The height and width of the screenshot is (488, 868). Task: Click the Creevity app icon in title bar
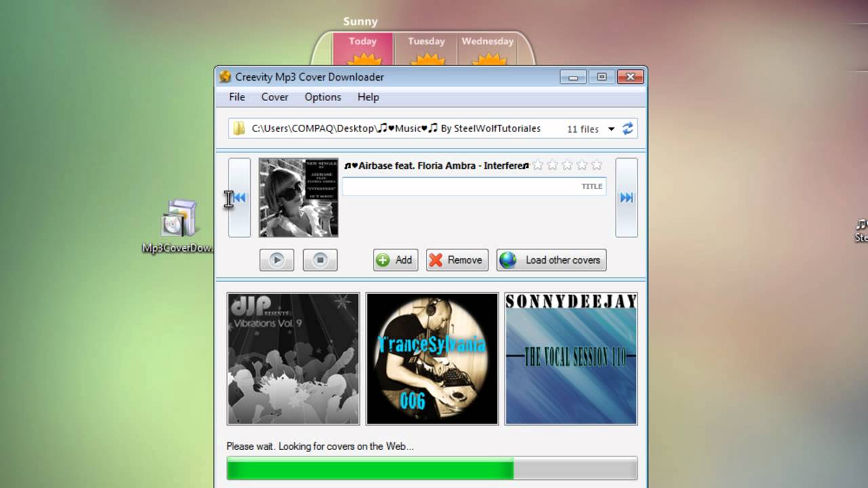click(x=225, y=77)
